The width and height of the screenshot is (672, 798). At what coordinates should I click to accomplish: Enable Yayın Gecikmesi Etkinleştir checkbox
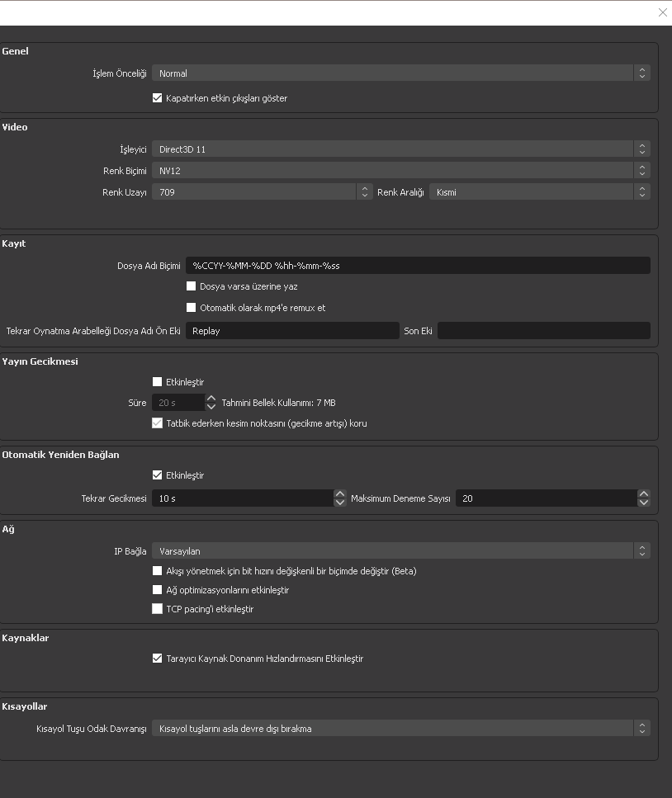pos(158,382)
